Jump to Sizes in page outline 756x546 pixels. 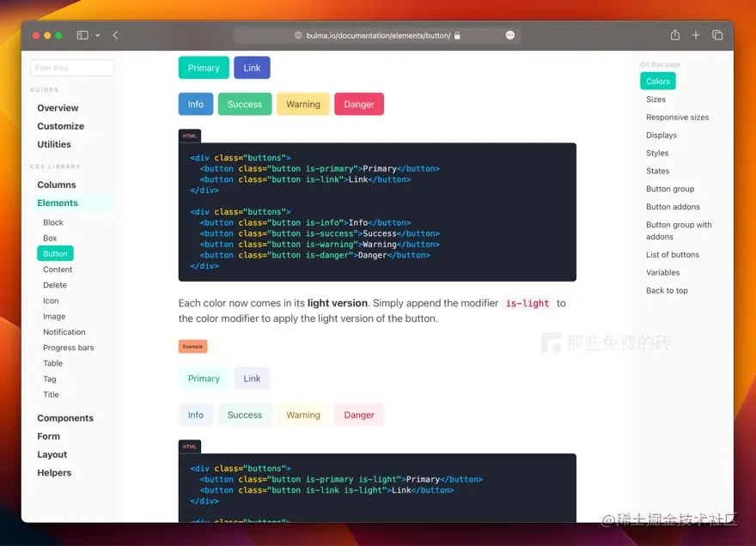click(655, 100)
